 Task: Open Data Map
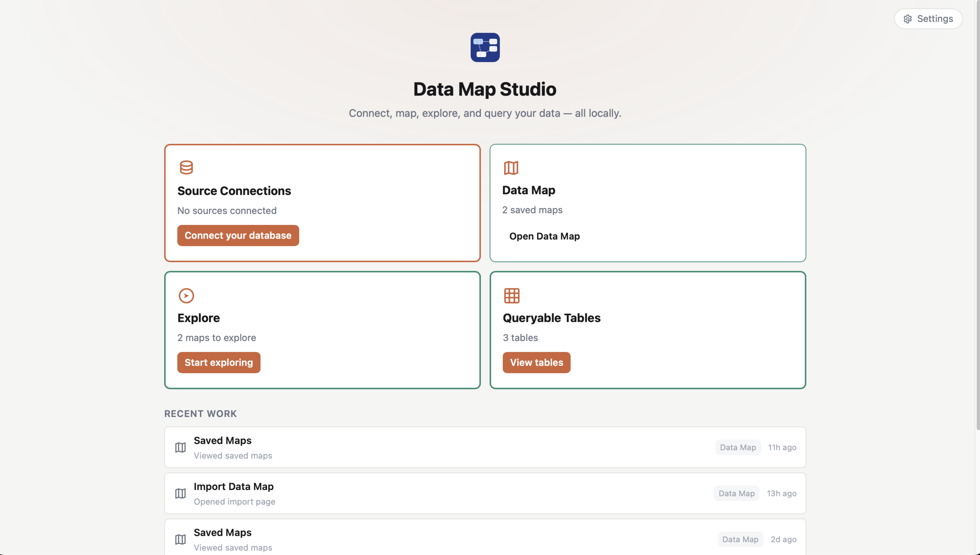pos(544,236)
